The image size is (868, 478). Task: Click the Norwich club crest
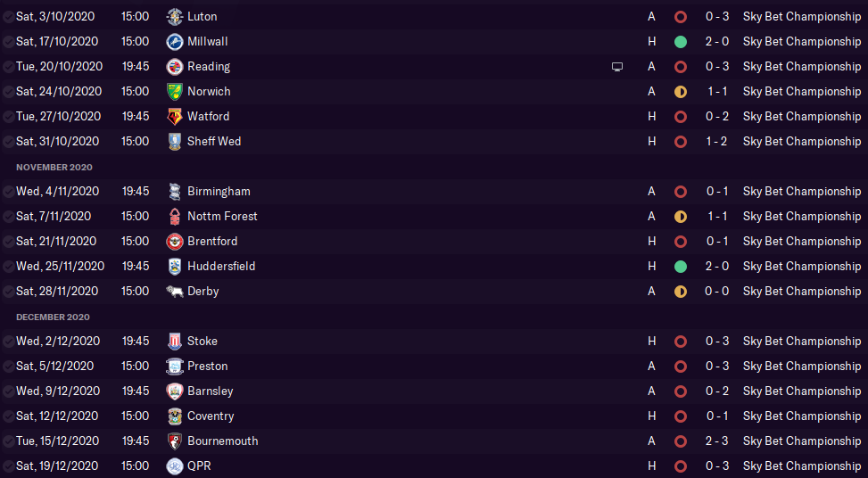(x=174, y=92)
